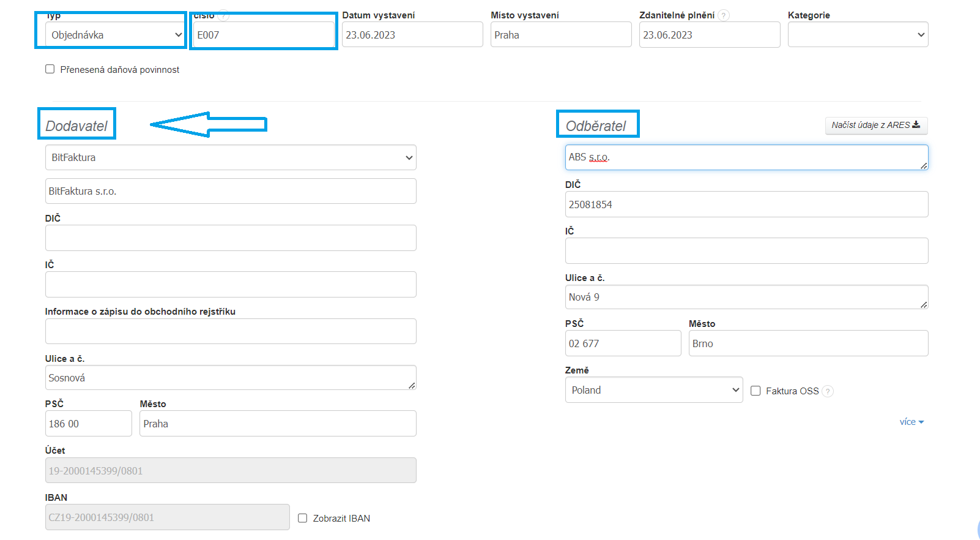This screenshot has height=540, width=980.
Task: Grab resize handle of ABS s.r.o. textarea
Action: coord(924,166)
